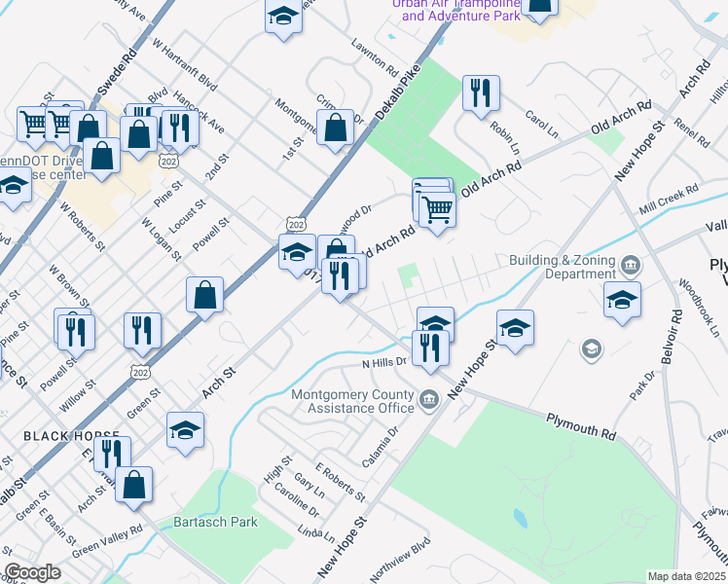Viewport: 728px width, 584px height.
Task: Open school marker on New Hope St
Action: pos(515,329)
